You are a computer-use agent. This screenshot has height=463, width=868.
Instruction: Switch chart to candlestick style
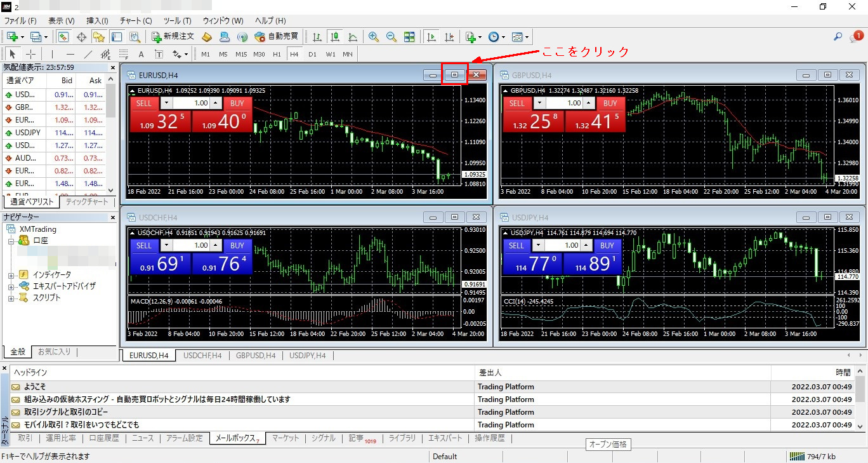334,37
